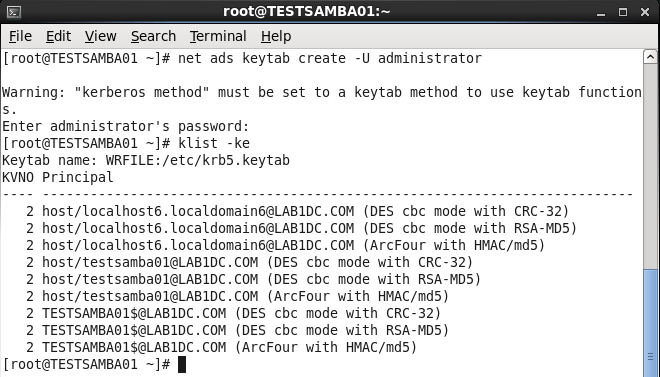Screen dimensions: 660x377
Task: Click the root@TESTSAMBA01:~ title bar text
Action: click(x=307, y=11)
